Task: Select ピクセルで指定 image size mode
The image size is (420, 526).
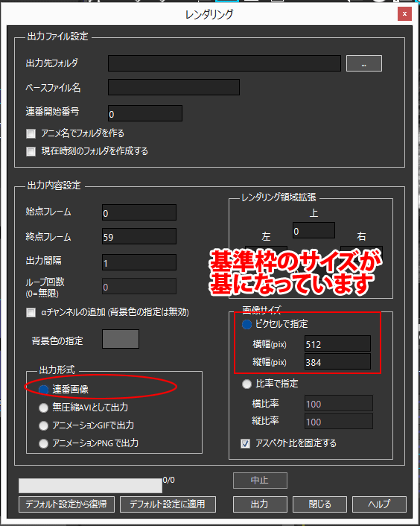Action: click(246, 324)
